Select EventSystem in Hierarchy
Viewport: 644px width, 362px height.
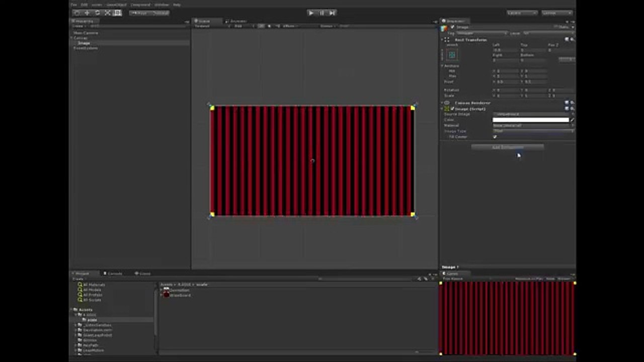(86, 48)
